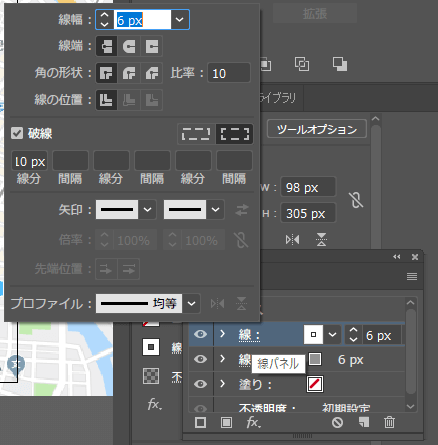The image size is (438, 445).
Task: Click flip horizontal icon below W and H fields
Action: pos(292,239)
